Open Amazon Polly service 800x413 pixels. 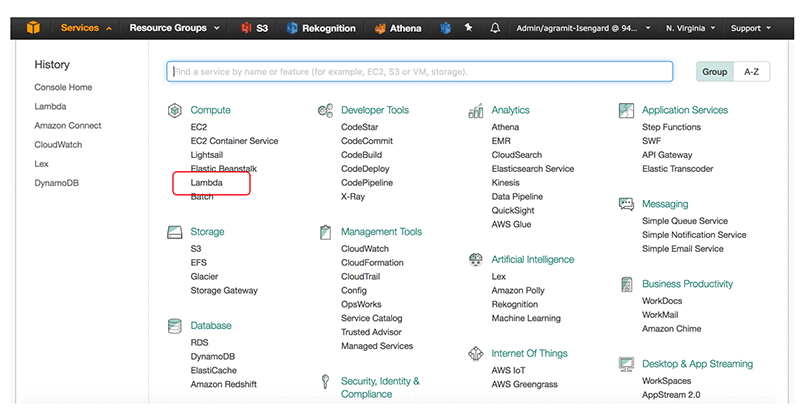pos(518,290)
